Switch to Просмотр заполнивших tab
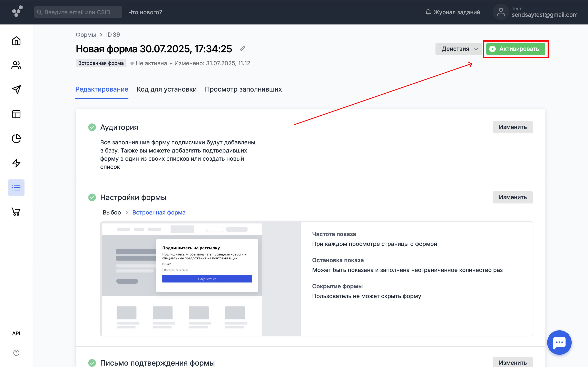Viewport: 588px width, 367px height. tap(243, 89)
